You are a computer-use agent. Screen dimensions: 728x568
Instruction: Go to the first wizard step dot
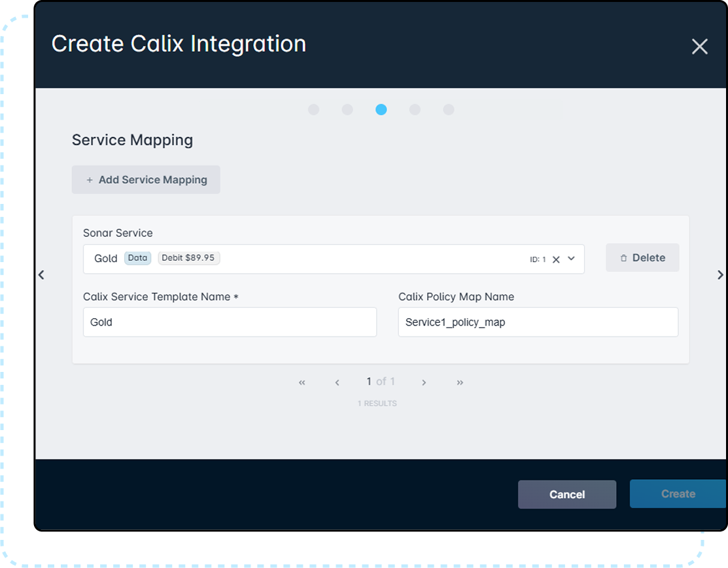click(x=314, y=110)
